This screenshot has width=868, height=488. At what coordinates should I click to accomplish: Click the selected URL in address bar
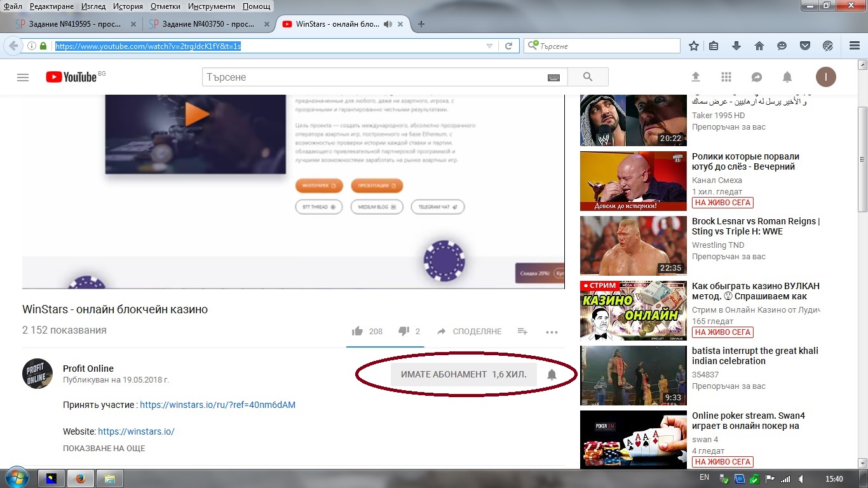coord(148,46)
